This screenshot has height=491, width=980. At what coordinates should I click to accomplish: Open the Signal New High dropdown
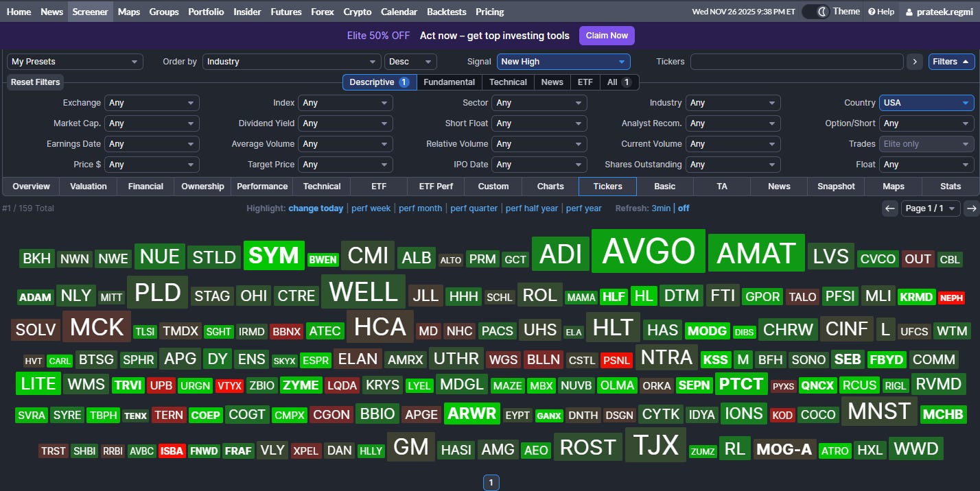click(x=563, y=62)
